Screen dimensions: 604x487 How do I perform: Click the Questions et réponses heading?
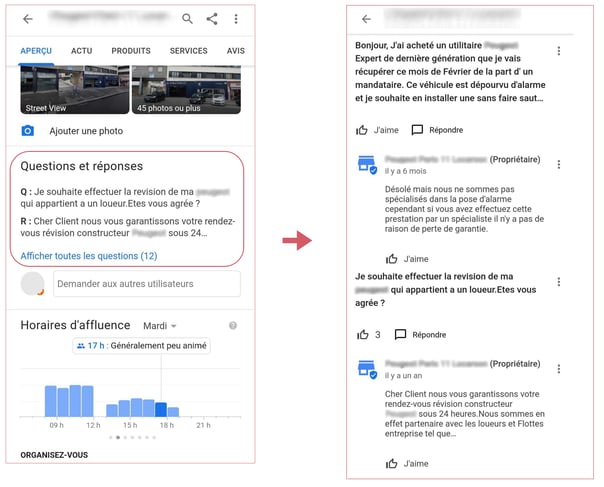(82, 166)
